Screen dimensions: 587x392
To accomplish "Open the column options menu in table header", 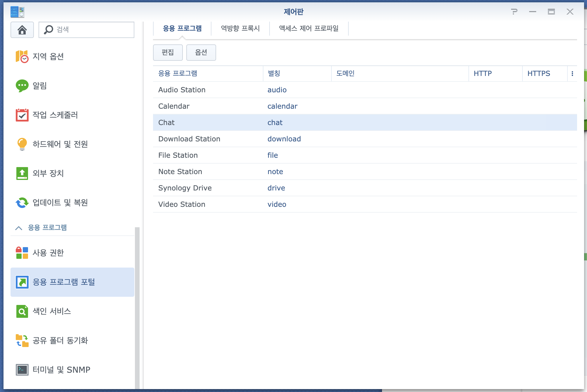I will coord(572,74).
